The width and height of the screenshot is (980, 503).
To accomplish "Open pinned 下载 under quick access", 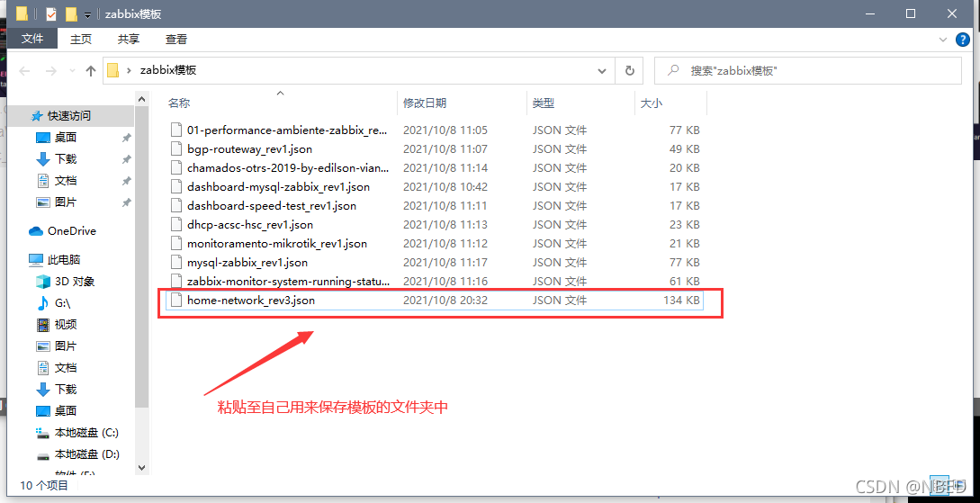I will pyautogui.click(x=66, y=158).
